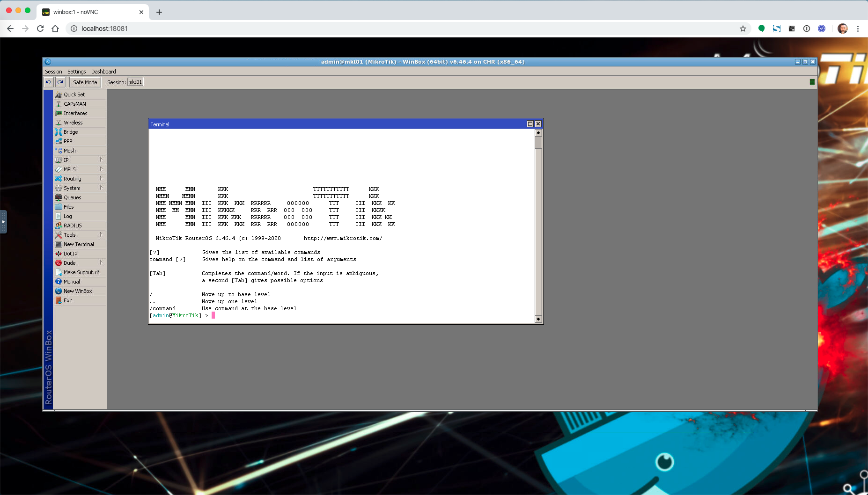Open the Chrome profile avatar

tap(843, 29)
